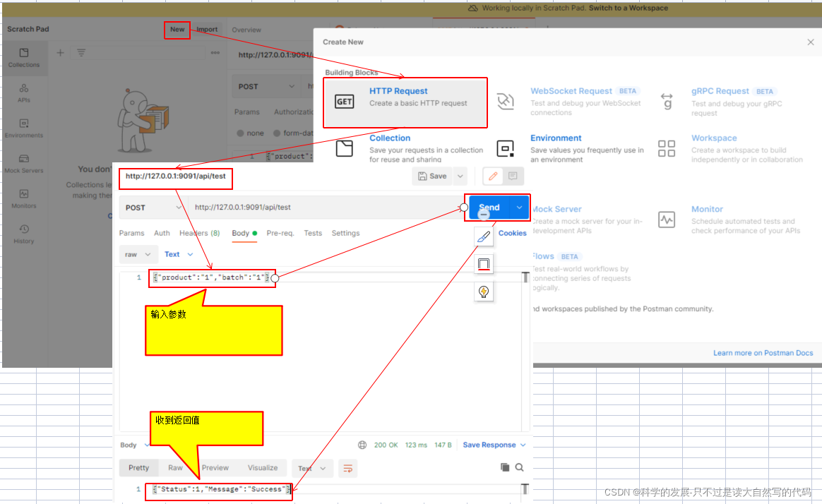Switch response view to Pretty
The width and height of the screenshot is (822, 504).
(x=138, y=468)
